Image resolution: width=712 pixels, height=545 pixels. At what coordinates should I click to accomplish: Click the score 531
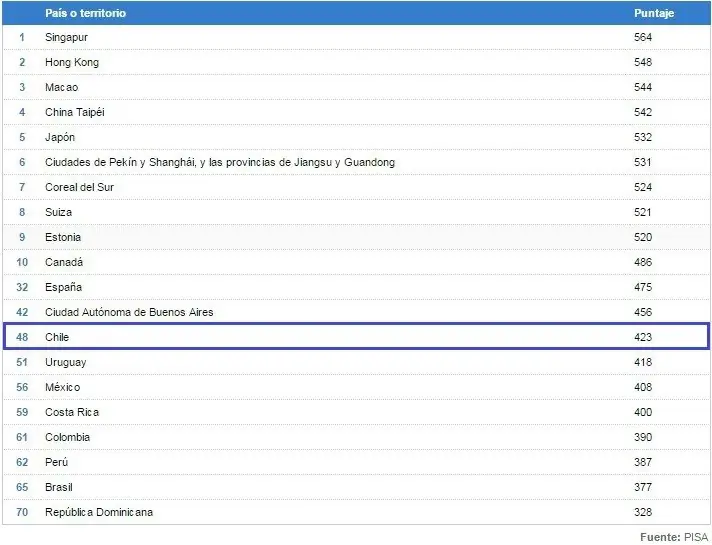[643, 162]
